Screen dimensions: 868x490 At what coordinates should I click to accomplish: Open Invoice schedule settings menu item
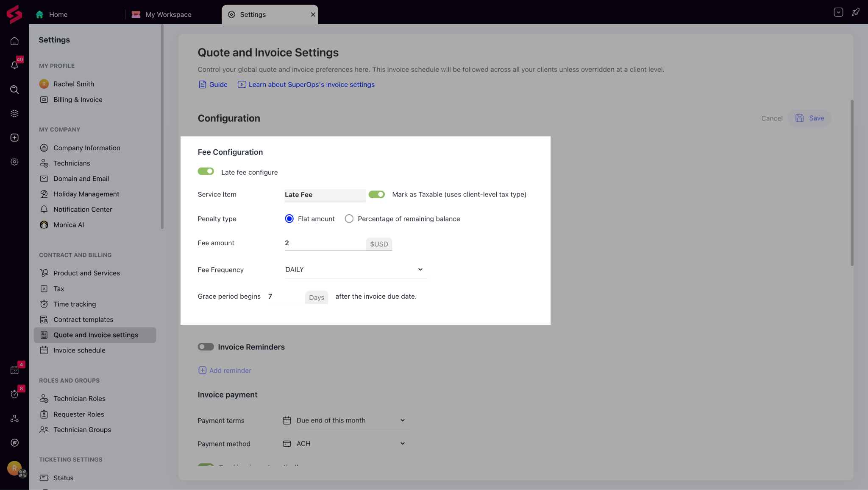tap(79, 350)
